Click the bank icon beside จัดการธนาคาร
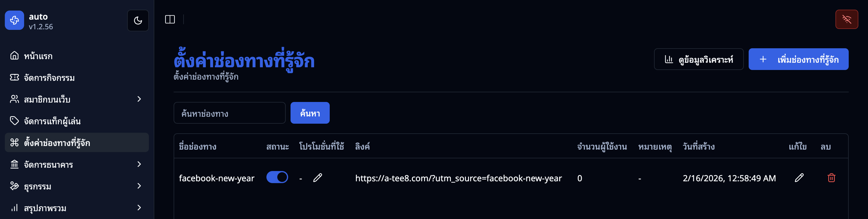The image size is (868, 219). tap(14, 164)
